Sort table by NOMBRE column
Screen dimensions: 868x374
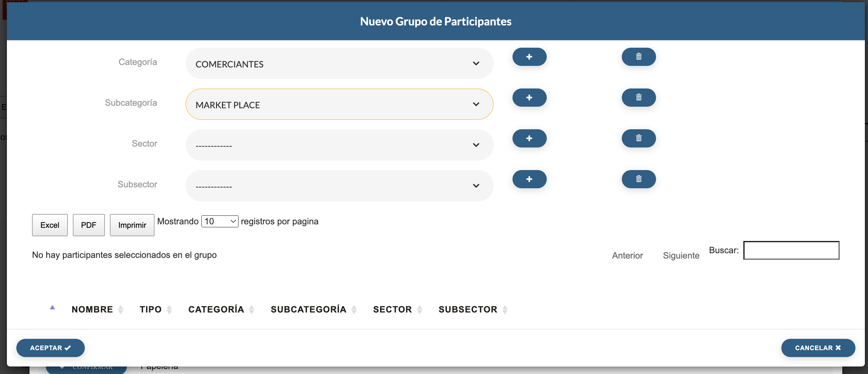coord(92,309)
